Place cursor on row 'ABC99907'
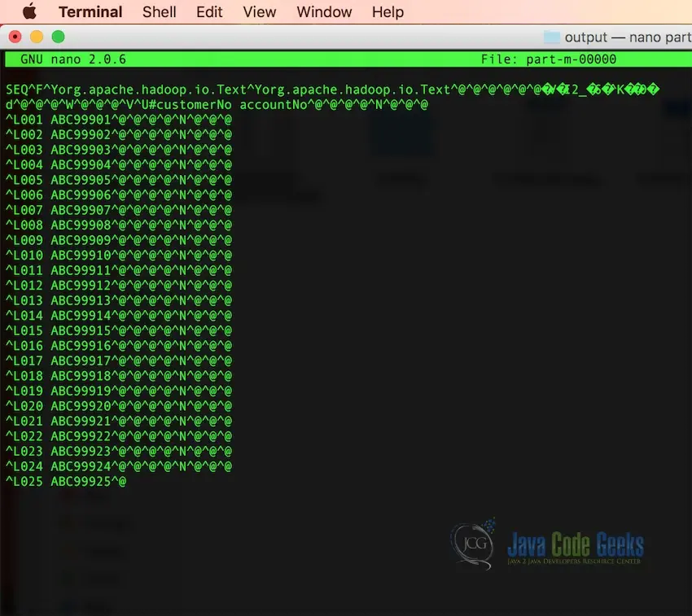 tap(118, 210)
